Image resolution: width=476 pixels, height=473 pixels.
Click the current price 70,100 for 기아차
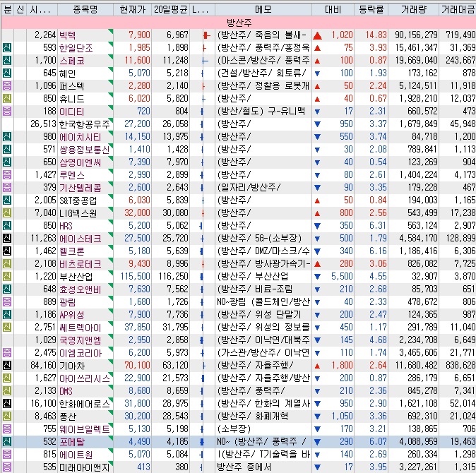[137, 365]
